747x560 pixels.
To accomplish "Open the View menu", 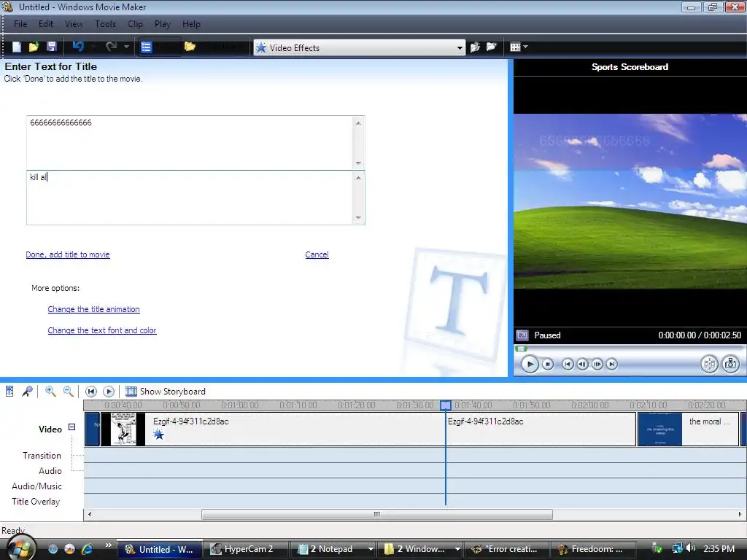I will (74, 24).
